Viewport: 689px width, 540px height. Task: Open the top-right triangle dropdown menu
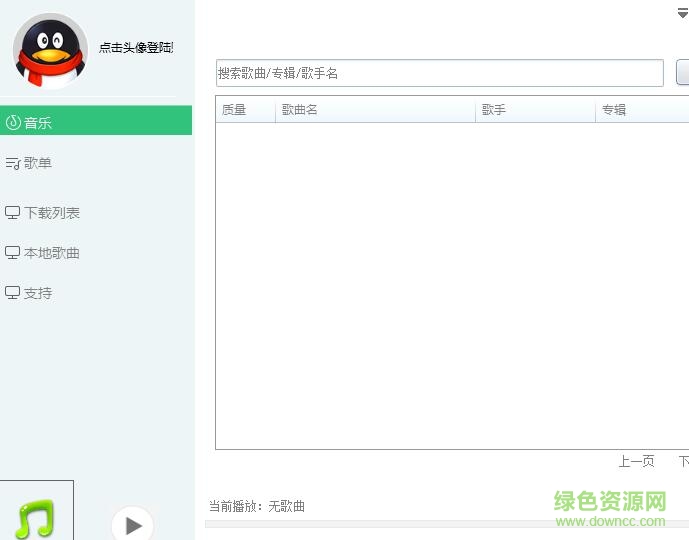point(682,14)
